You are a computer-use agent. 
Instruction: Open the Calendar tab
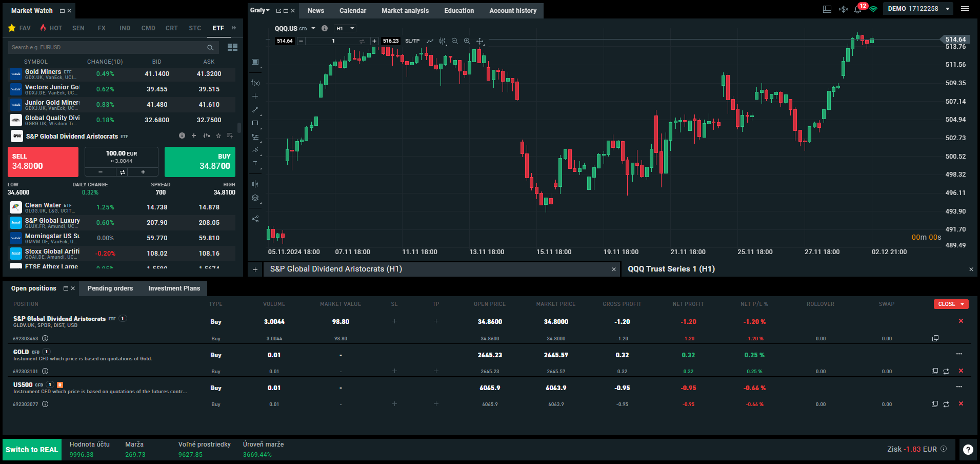pyautogui.click(x=352, y=11)
